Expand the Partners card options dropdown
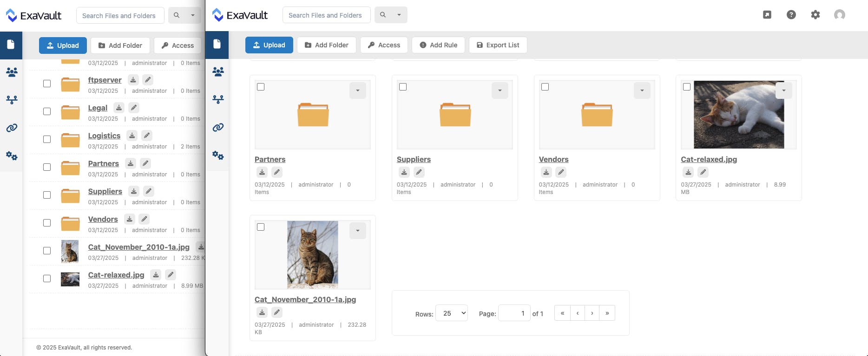 tap(358, 91)
